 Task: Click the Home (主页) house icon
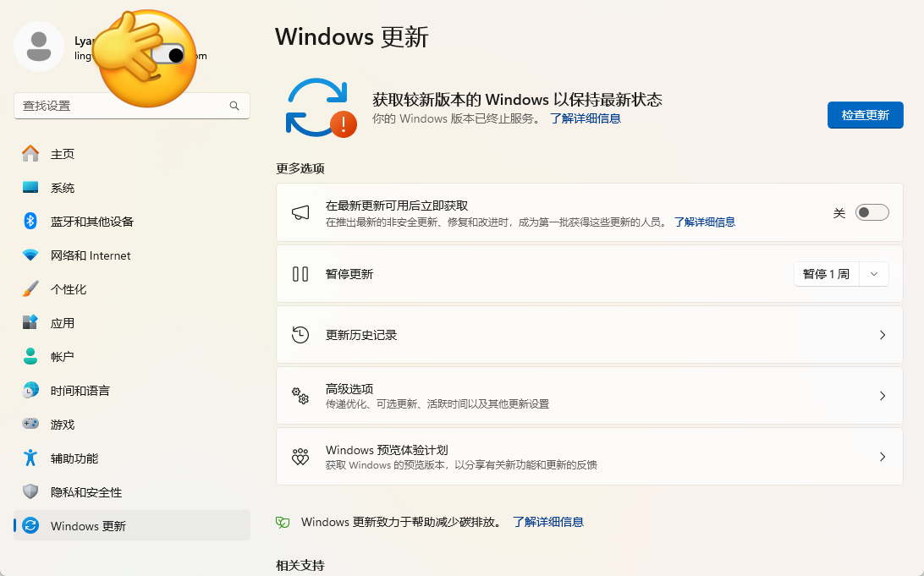(x=30, y=154)
